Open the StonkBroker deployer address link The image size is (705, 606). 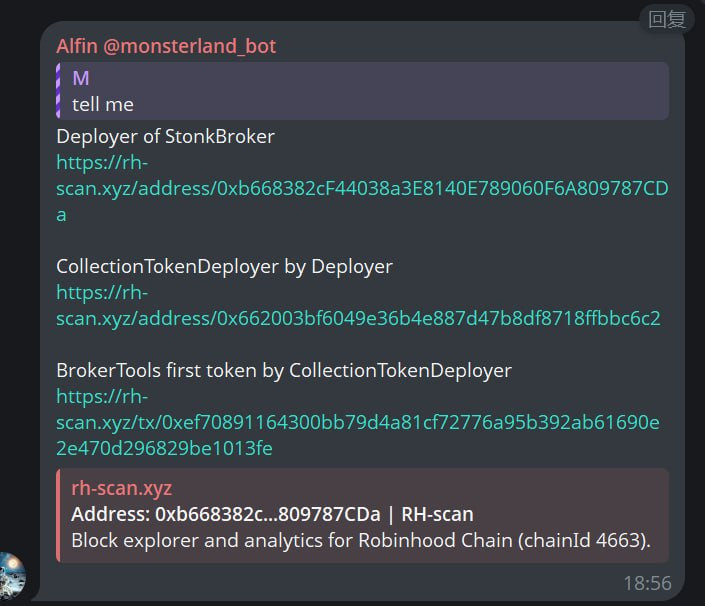[362, 188]
